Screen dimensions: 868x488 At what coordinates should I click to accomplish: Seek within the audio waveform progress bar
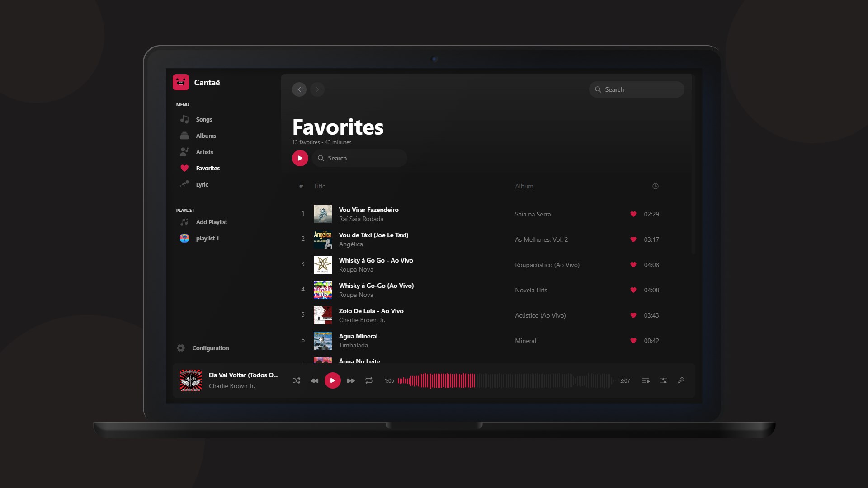coord(505,380)
